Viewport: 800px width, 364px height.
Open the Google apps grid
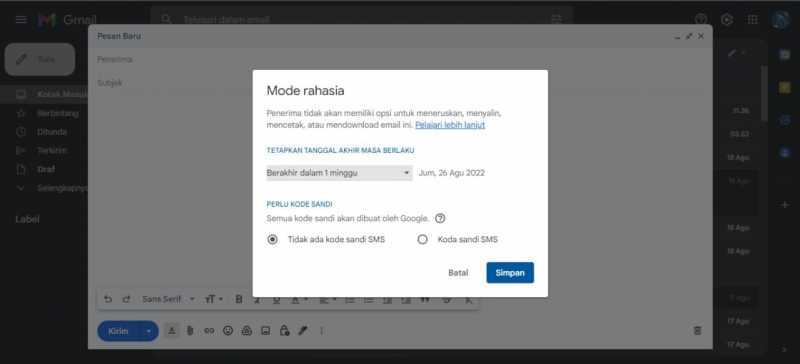click(x=753, y=19)
